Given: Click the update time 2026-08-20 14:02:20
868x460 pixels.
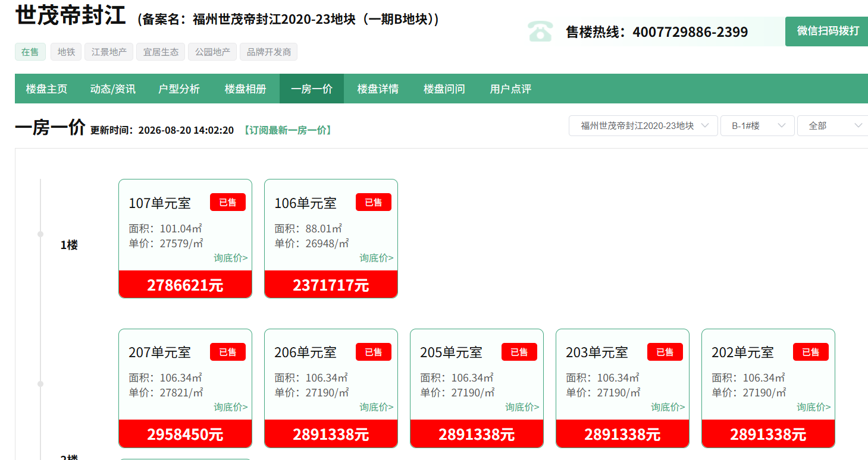Looking at the screenshot, I should click(x=186, y=130).
